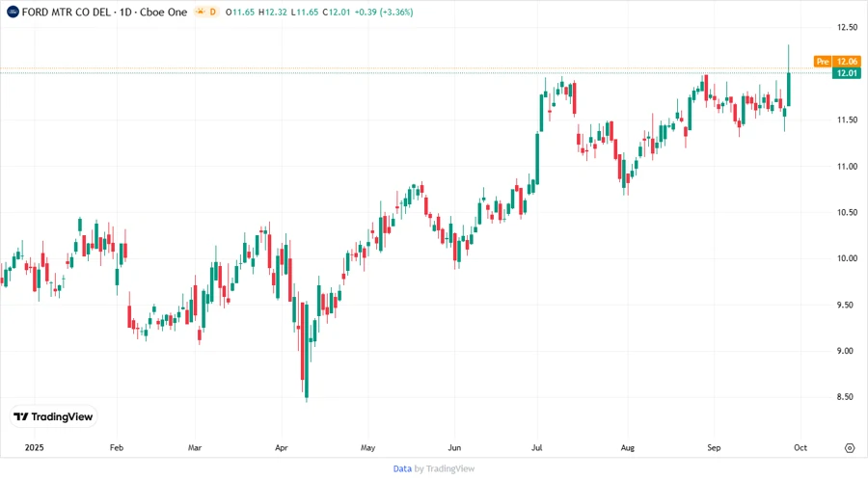The height and width of the screenshot is (480, 868).
Task: Follow the Data by TradingView link
Action: pyautogui.click(x=433, y=468)
